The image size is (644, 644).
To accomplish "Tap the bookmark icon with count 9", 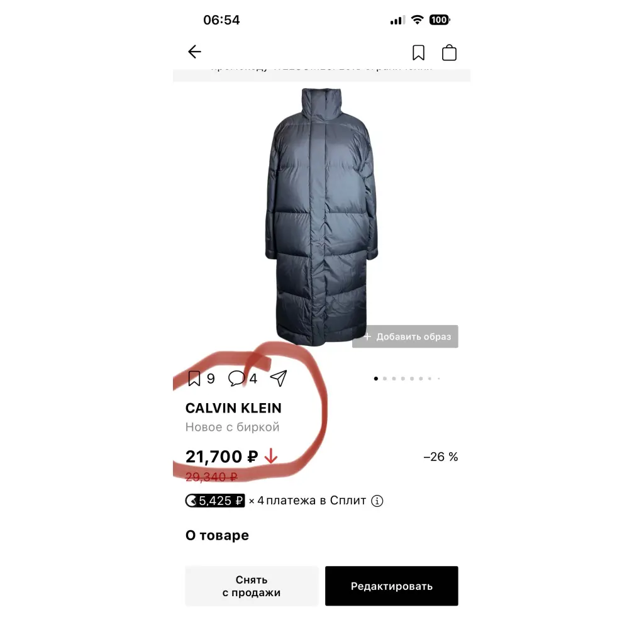I will [194, 378].
